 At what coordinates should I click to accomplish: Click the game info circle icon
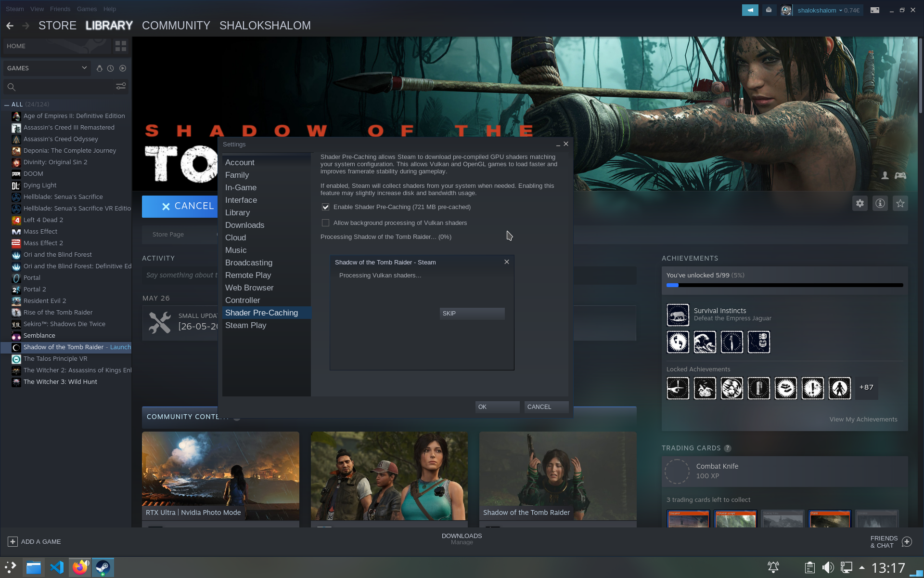click(880, 203)
